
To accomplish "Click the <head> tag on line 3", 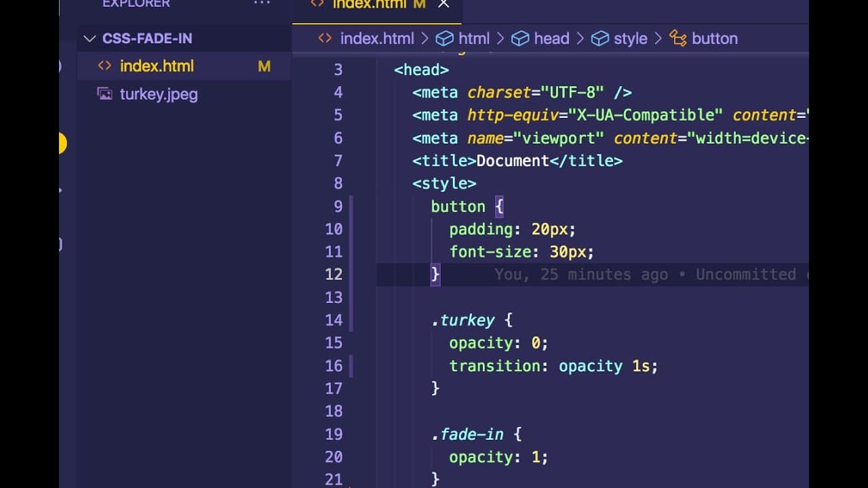I will coord(421,70).
